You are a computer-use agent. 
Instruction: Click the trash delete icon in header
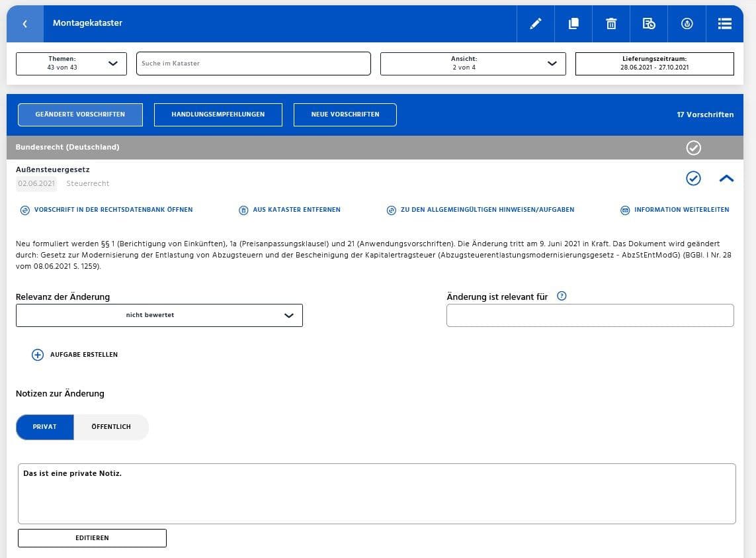(611, 24)
